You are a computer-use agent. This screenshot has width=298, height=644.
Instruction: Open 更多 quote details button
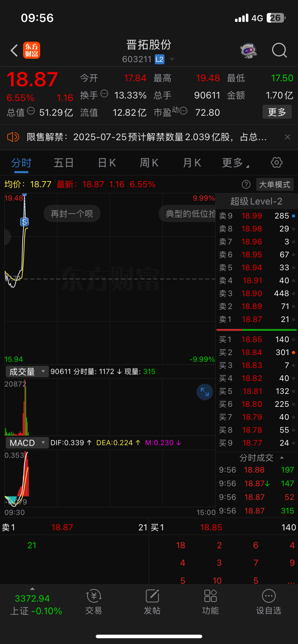click(277, 112)
